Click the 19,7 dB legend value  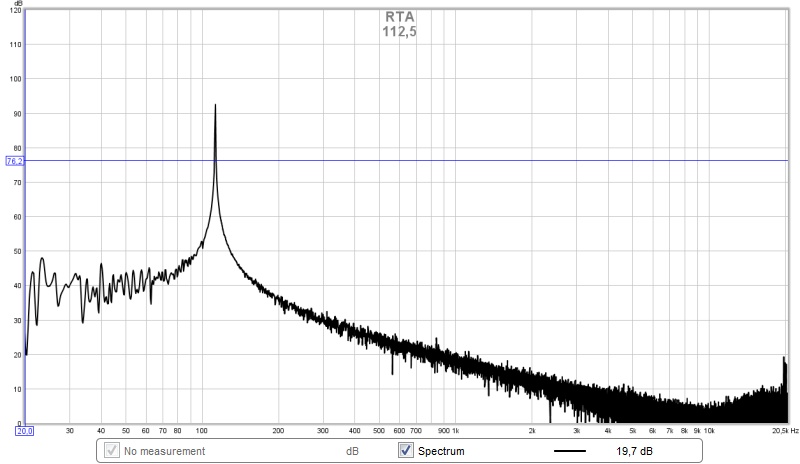point(634,451)
